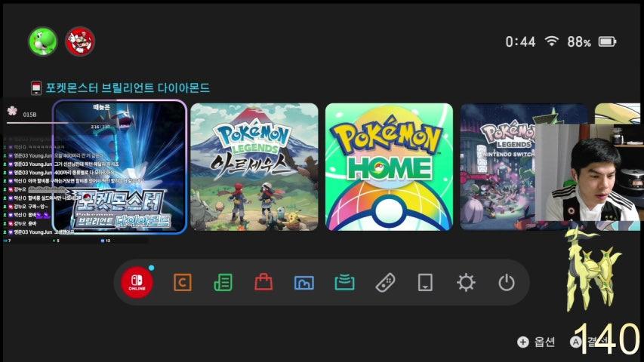Open Controllers icon in dock
This screenshot has height=362, width=644.
pos(385,282)
